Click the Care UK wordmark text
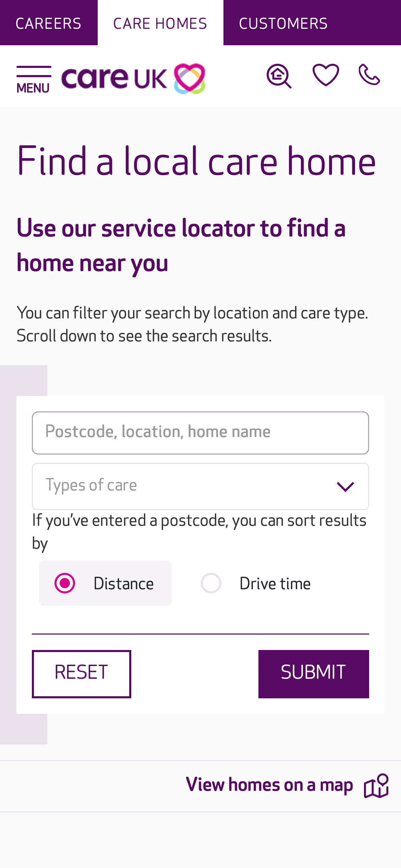The width and height of the screenshot is (401, 868). [114, 79]
